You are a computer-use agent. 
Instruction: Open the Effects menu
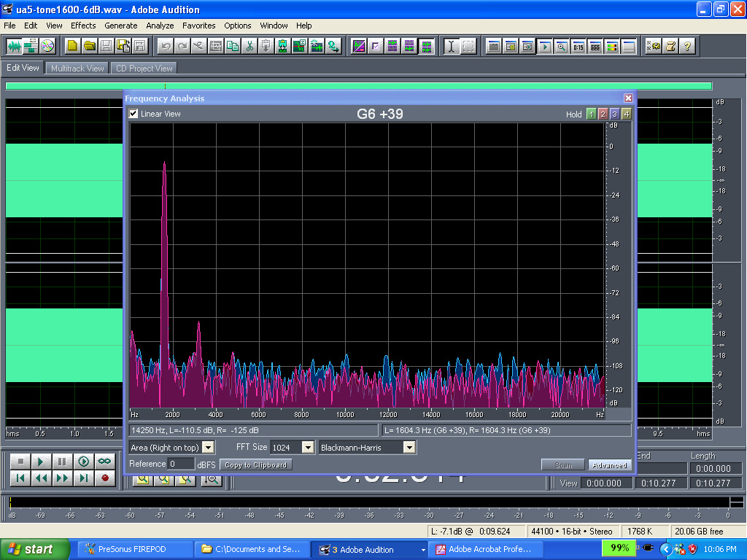coord(83,26)
